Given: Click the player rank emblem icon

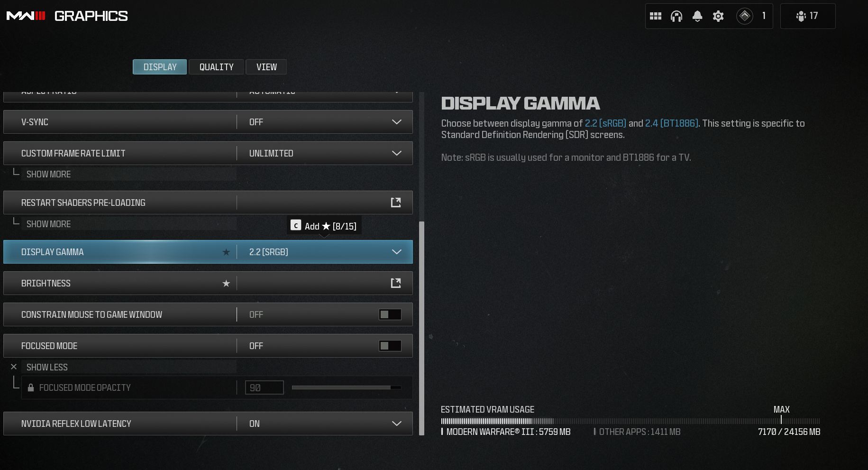Looking at the screenshot, I should click(745, 16).
